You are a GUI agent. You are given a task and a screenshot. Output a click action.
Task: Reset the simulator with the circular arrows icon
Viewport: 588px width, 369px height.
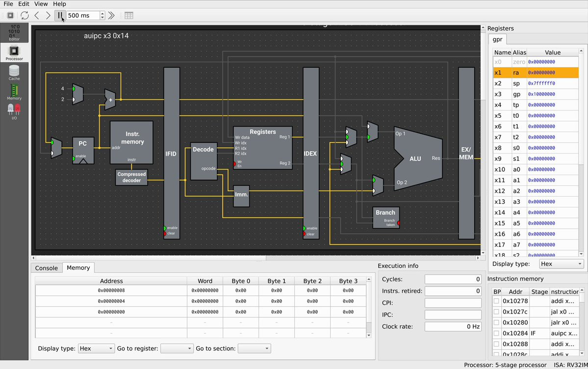click(x=25, y=16)
